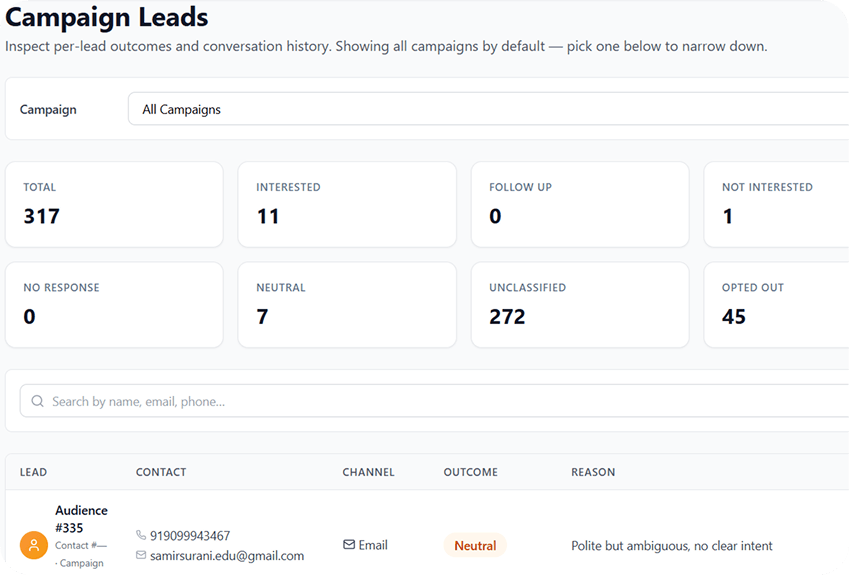Select the Neutral 7 stat card

tap(347, 305)
